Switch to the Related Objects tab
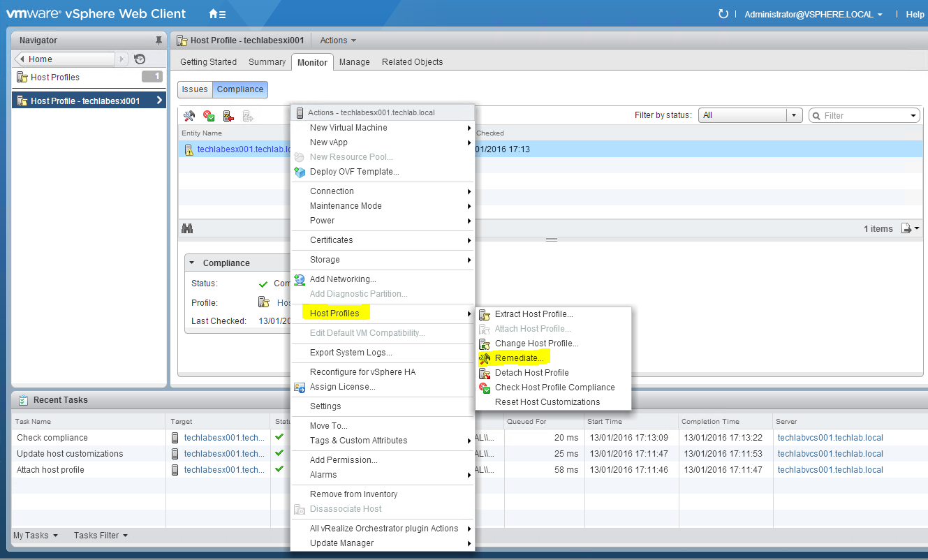This screenshot has height=560, width=928. (x=412, y=62)
